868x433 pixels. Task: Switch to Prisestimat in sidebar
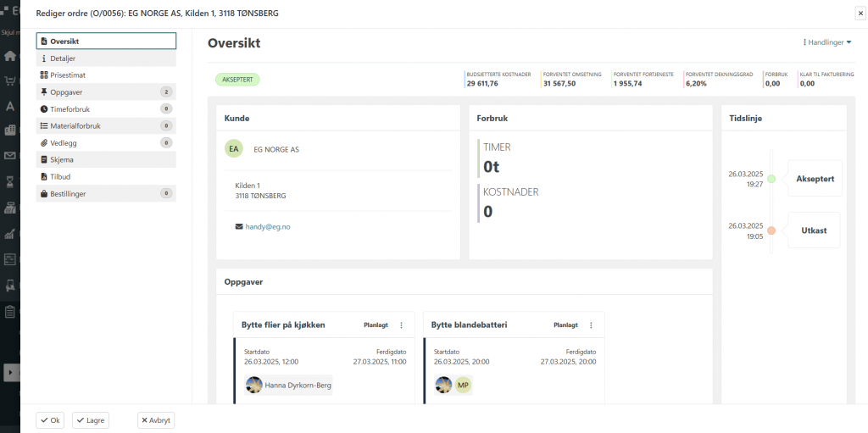tap(67, 75)
